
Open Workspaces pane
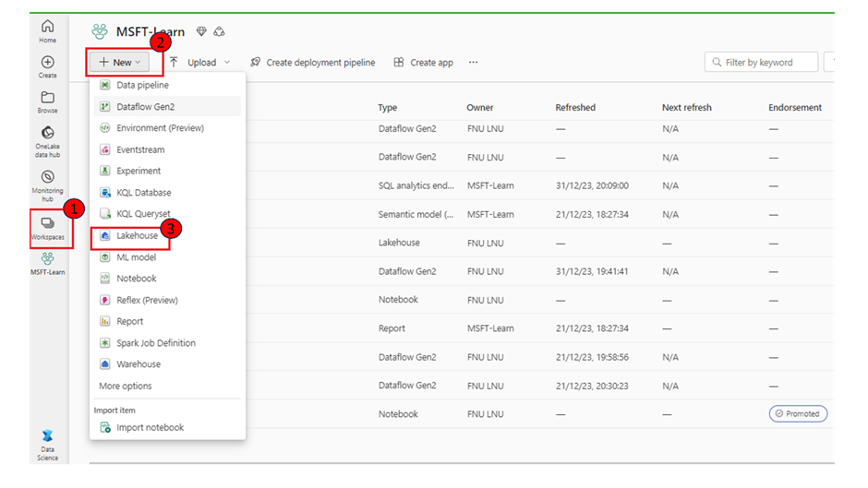(48, 229)
